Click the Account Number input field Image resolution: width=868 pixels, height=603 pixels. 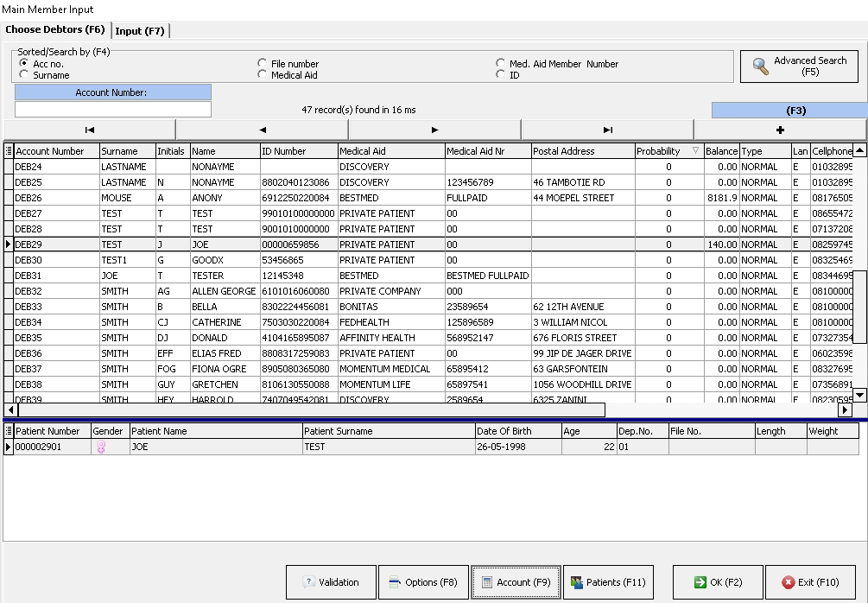(x=113, y=110)
